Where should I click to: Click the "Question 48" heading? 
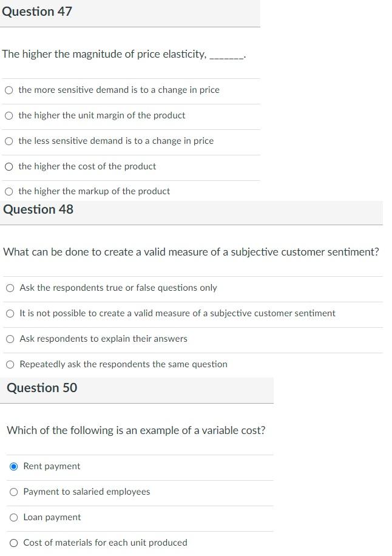(x=39, y=209)
